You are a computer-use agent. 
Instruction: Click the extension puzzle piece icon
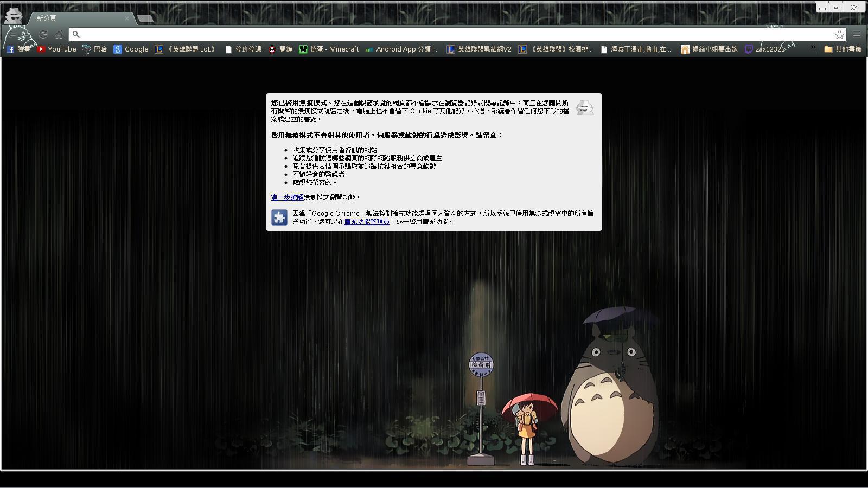(x=279, y=217)
